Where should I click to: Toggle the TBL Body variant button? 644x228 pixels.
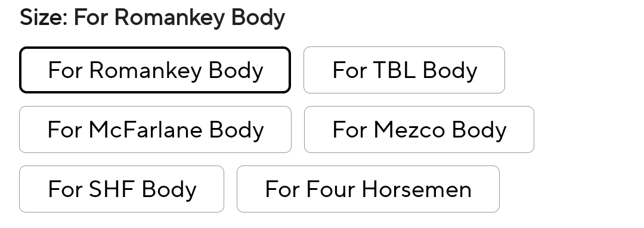tap(404, 70)
